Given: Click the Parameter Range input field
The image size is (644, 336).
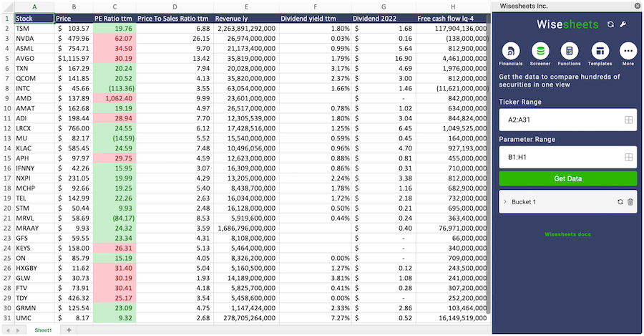Looking at the screenshot, I should click(x=558, y=156).
